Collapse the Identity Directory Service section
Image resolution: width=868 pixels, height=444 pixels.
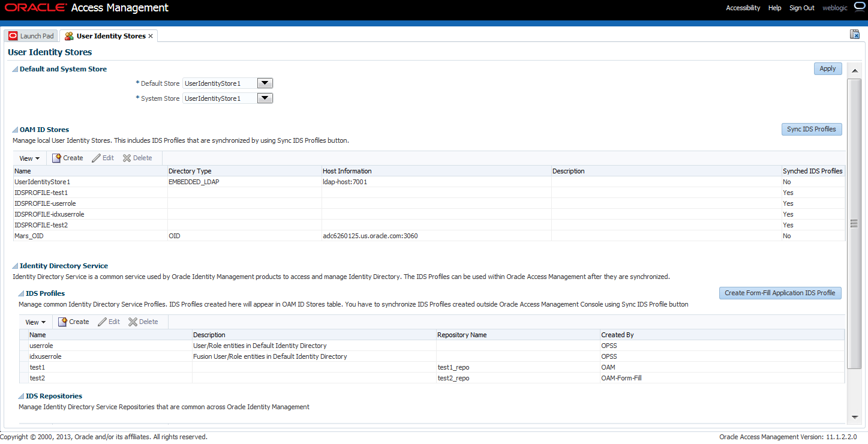[15, 266]
